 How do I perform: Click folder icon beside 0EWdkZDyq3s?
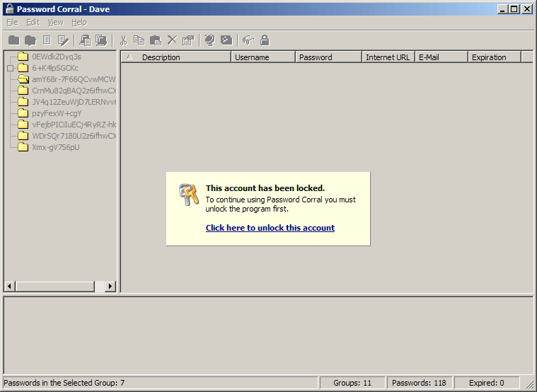click(x=23, y=57)
